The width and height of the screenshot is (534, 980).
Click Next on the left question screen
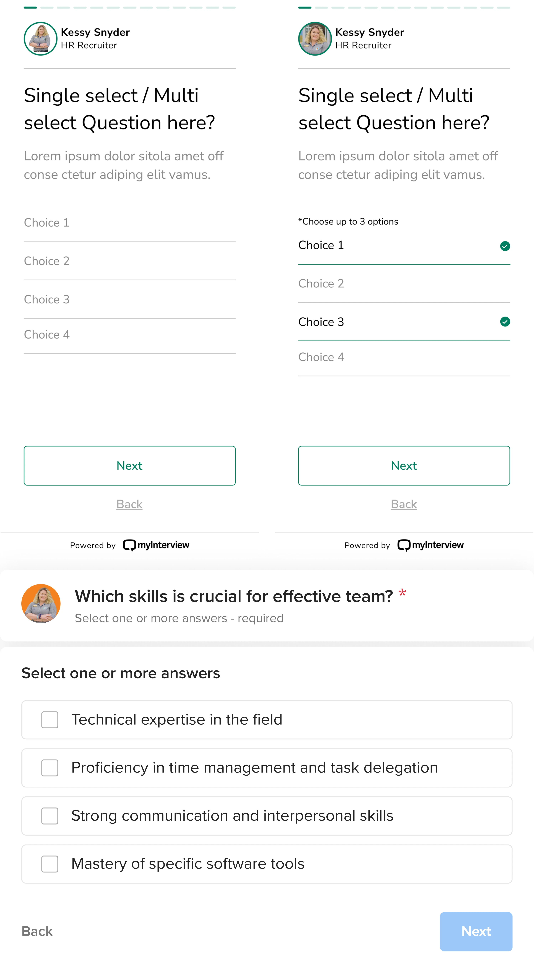click(129, 466)
